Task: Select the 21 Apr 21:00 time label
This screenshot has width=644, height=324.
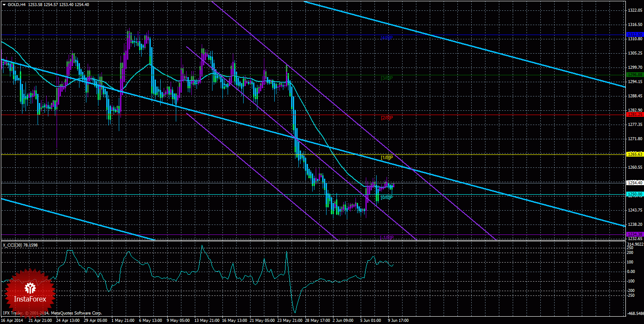Action: pyautogui.click(x=40, y=321)
